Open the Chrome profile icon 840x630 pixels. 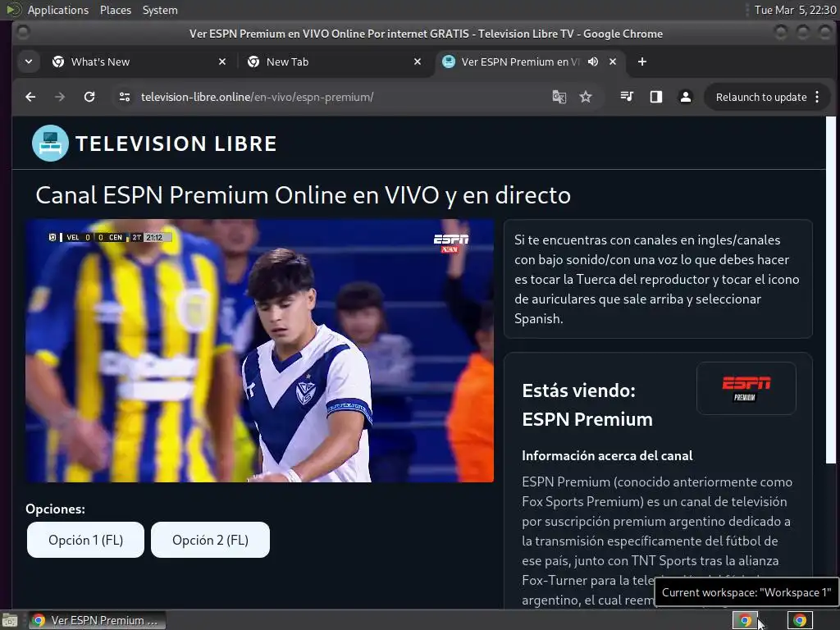(685, 97)
